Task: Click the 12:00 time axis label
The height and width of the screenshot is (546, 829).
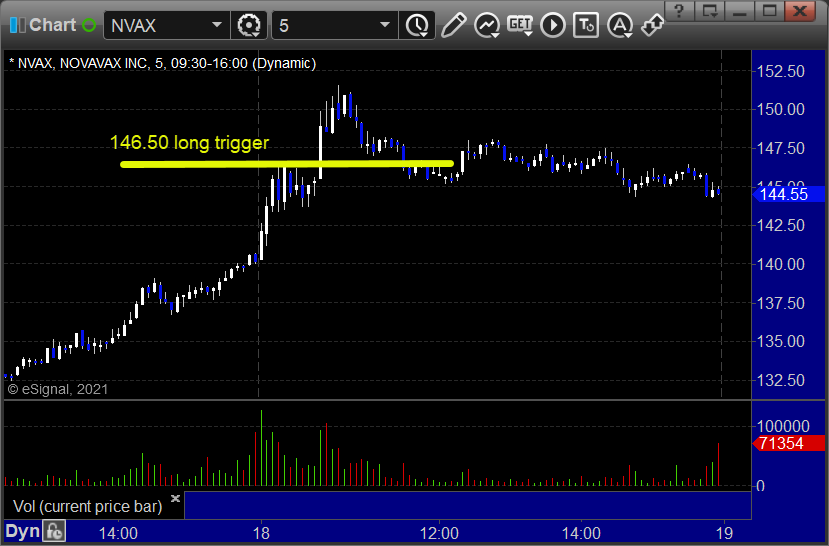Action: point(439,533)
